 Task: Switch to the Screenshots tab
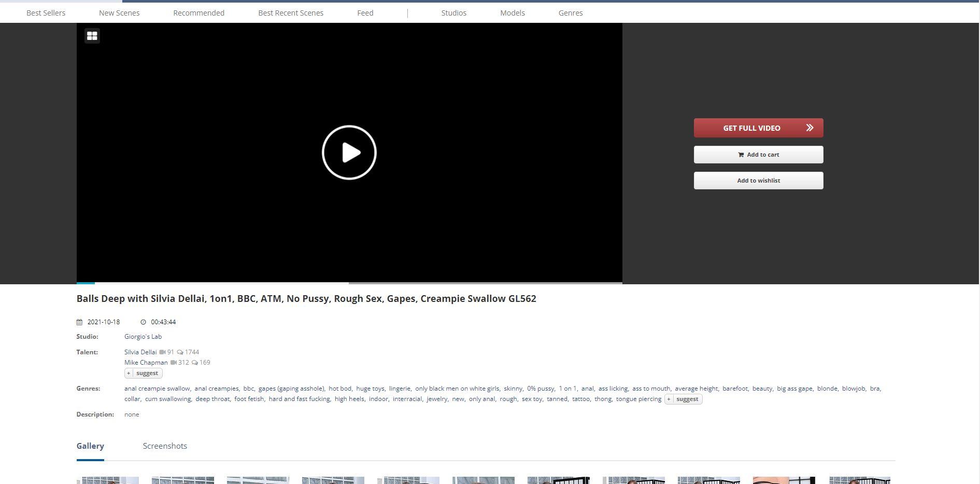165,446
